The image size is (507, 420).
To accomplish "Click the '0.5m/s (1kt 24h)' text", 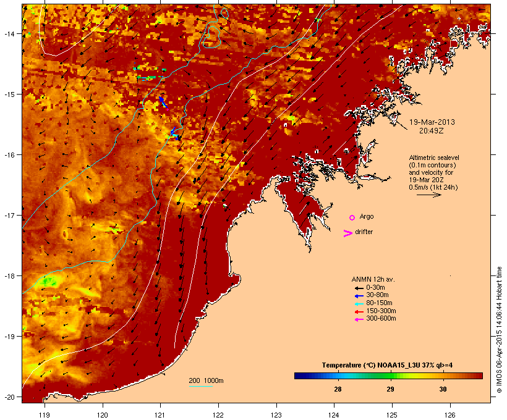I will pyautogui.click(x=433, y=187).
